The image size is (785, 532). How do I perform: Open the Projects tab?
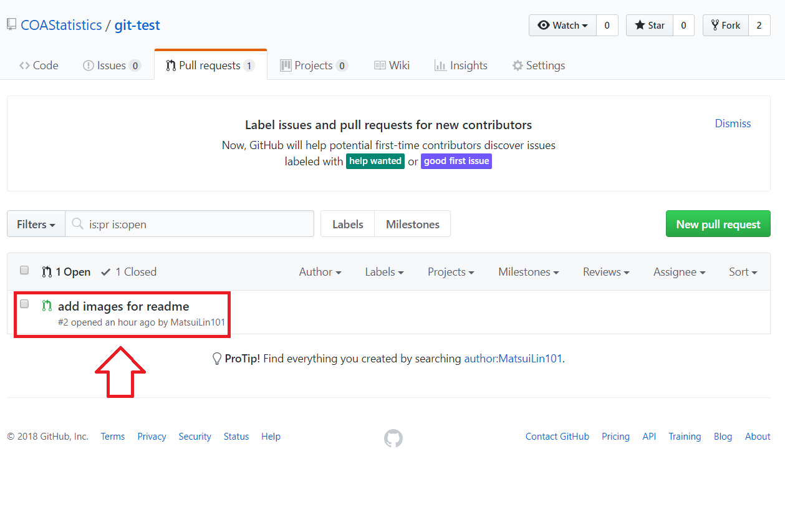tap(314, 65)
